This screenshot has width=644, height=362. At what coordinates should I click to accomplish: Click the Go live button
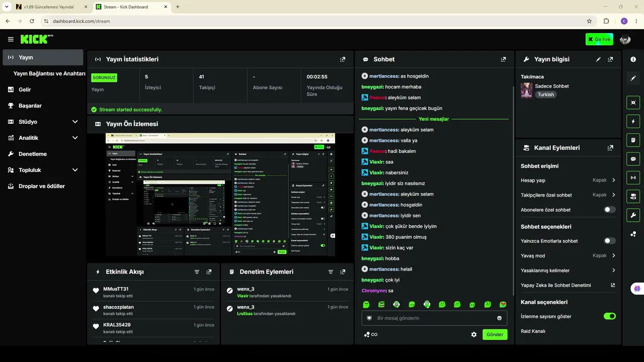599,39
